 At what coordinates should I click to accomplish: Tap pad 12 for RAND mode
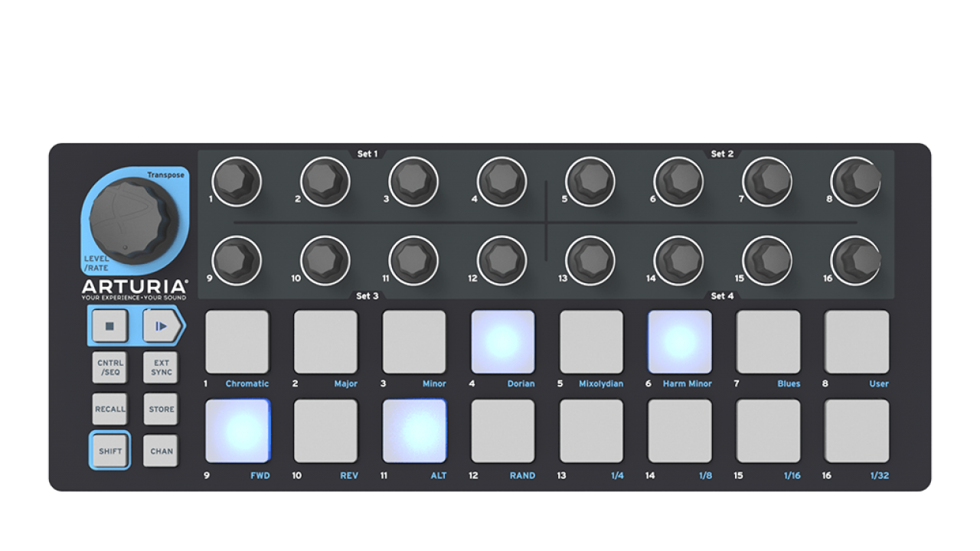pos(502,431)
